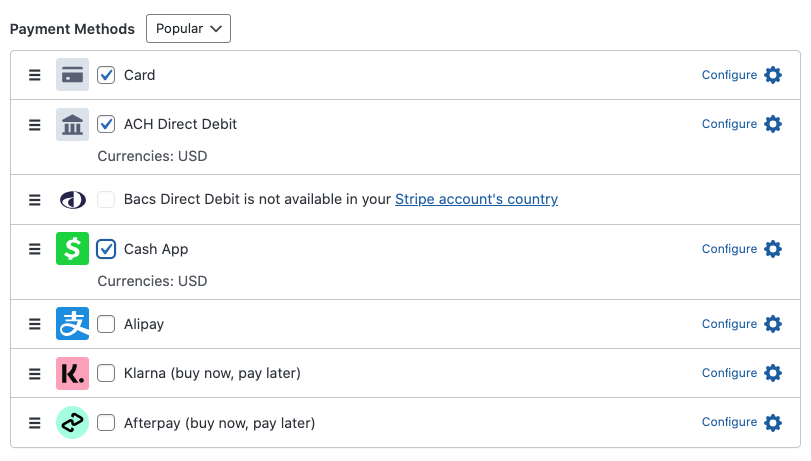Click the Card payment method icon
This screenshot has width=811, height=461.
tap(72, 75)
